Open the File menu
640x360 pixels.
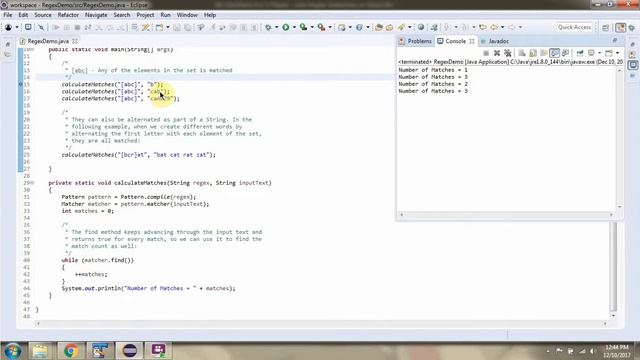point(8,15)
